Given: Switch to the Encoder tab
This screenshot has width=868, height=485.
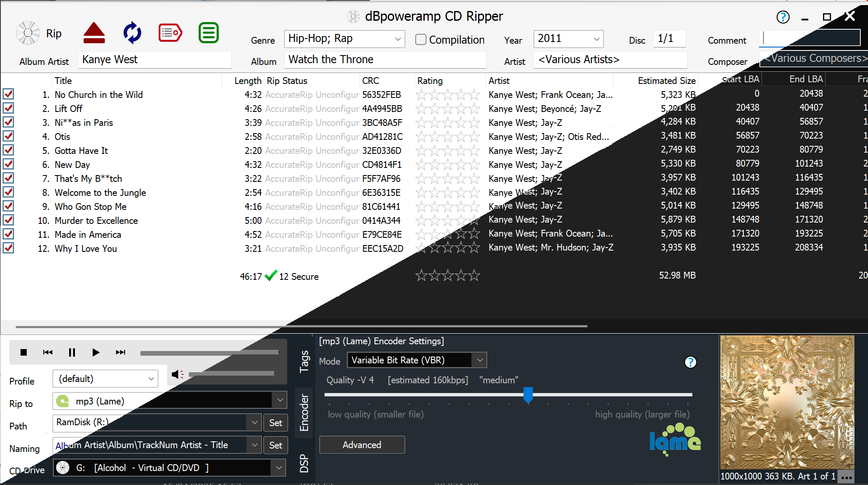Looking at the screenshot, I should pyautogui.click(x=304, y=412).
